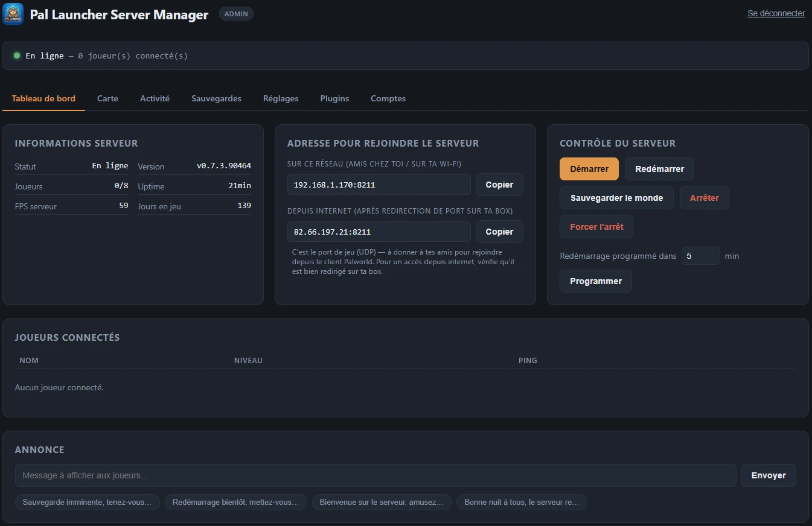
Task: Click the JOUEURS CONNECTÉS heading
Action: (67, 338)
